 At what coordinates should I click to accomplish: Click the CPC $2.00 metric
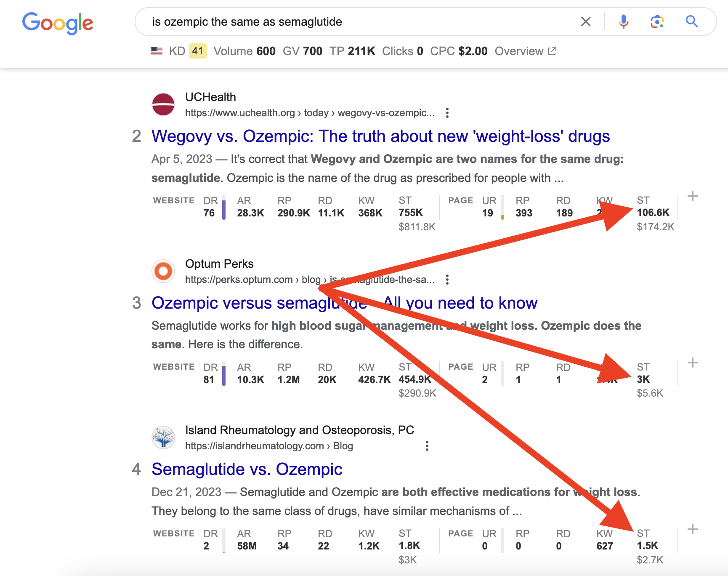pyautogui.click(x=459, y=51)
